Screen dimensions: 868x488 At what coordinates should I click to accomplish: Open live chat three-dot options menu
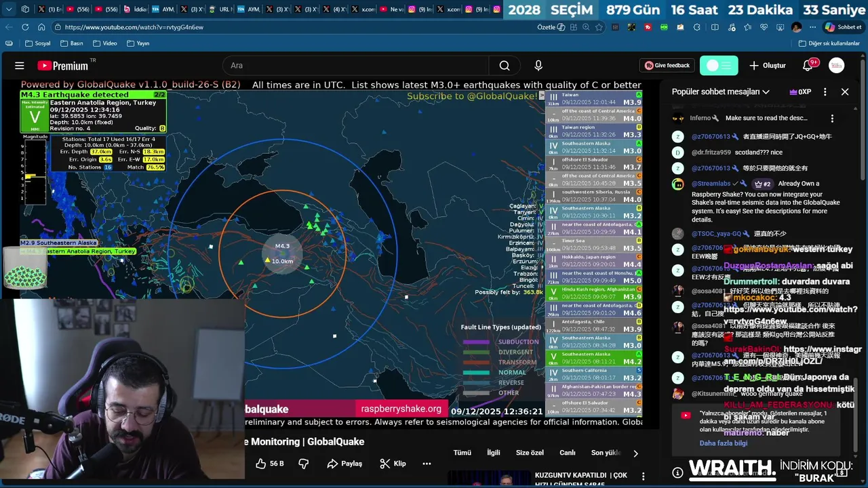[825, 91]
